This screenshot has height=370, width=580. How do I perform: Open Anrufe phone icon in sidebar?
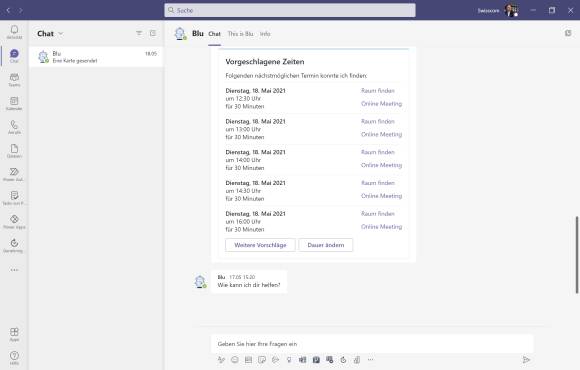point(14,127)
